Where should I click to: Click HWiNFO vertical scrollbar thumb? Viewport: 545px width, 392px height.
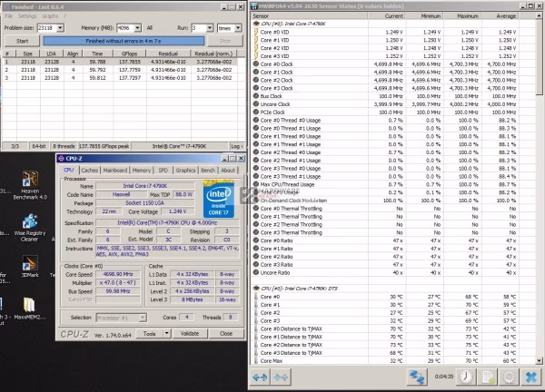pyautogui.click(x=539, y=57)
